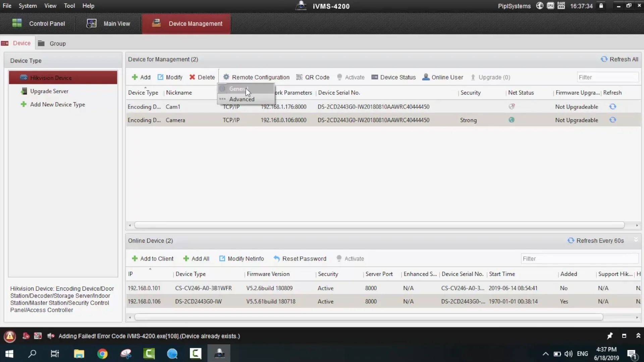Open Windows taskbar search
The width and height of the screenshot is (644, 362).
(x=32, y=354)
